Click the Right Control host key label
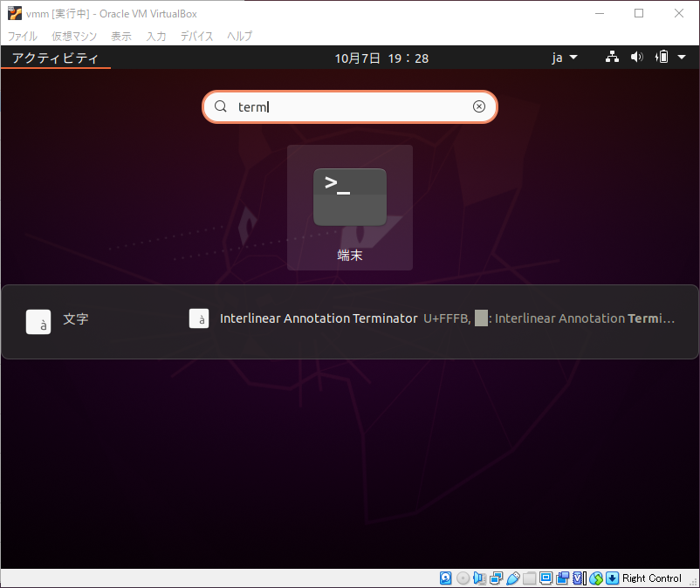 (652, 578)
